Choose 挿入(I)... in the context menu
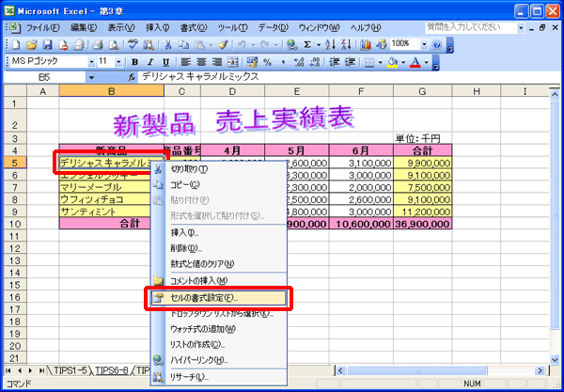Image resolution: width=564 pixels, height=392 pixels. click(219, 233)
